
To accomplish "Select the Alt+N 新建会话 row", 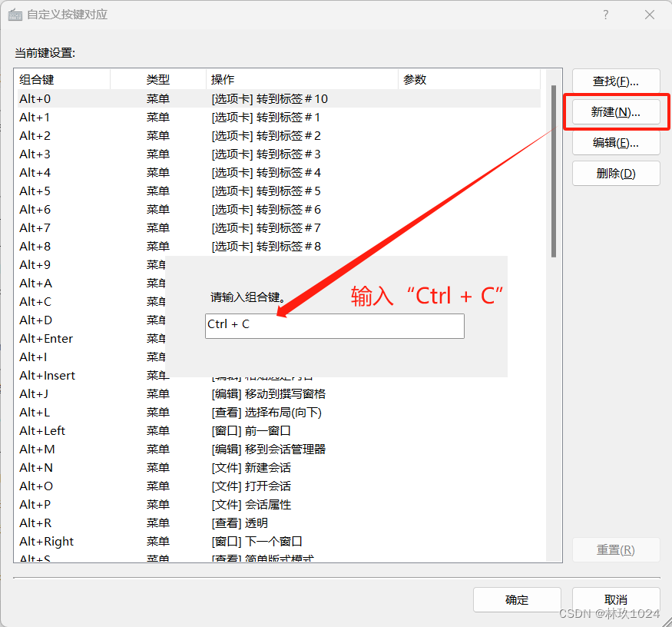I will (x=35, y=467).
